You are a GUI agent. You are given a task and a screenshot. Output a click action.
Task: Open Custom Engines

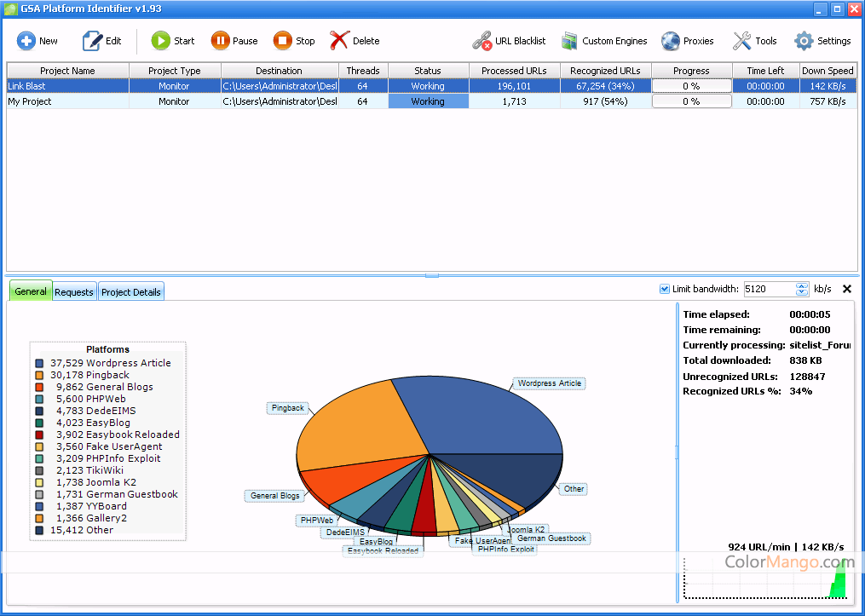(x=570, y=41)
